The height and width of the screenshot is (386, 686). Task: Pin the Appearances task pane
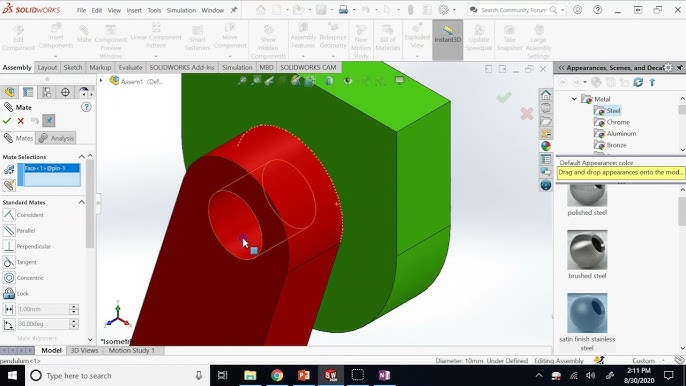pos(679,67)
